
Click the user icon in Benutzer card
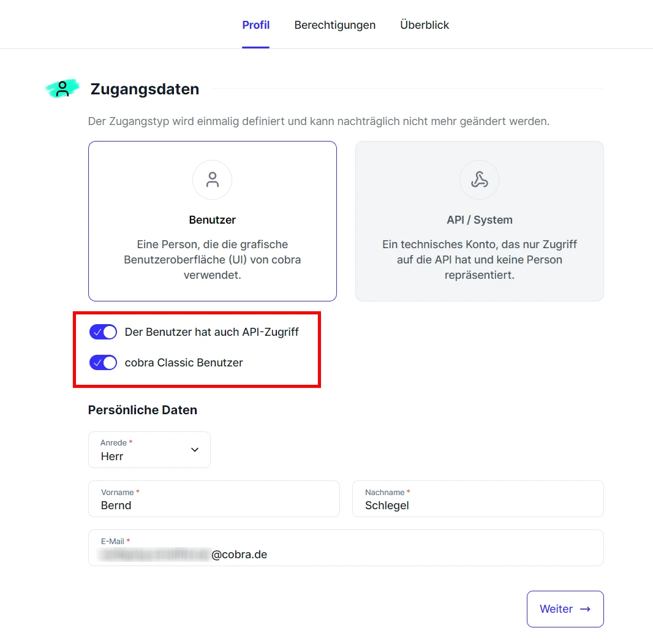[x=212, y=180]
